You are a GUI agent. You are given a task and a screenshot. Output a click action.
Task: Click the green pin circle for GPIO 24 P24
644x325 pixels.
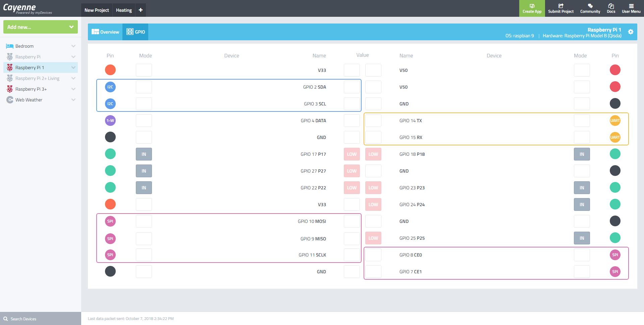(x=615, y=204)
